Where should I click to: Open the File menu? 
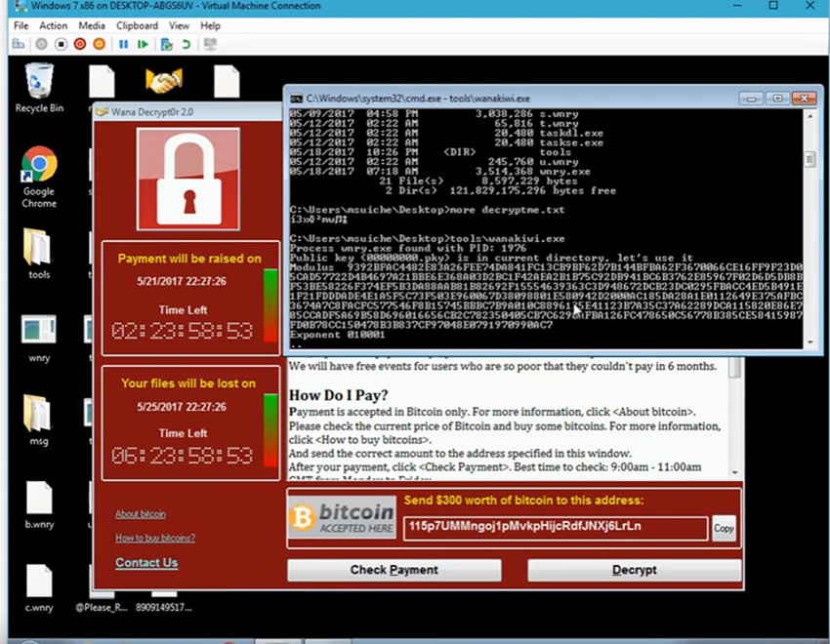tap(21, 25)
